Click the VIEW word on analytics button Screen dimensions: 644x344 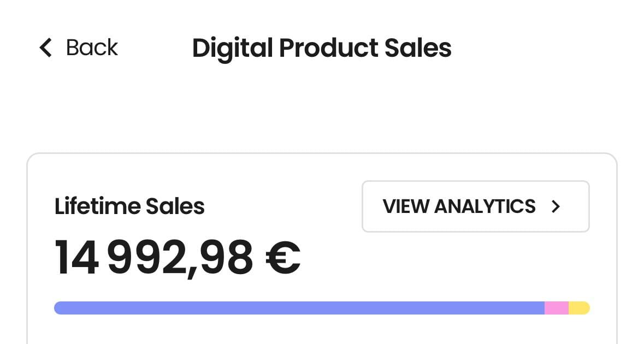406,206
